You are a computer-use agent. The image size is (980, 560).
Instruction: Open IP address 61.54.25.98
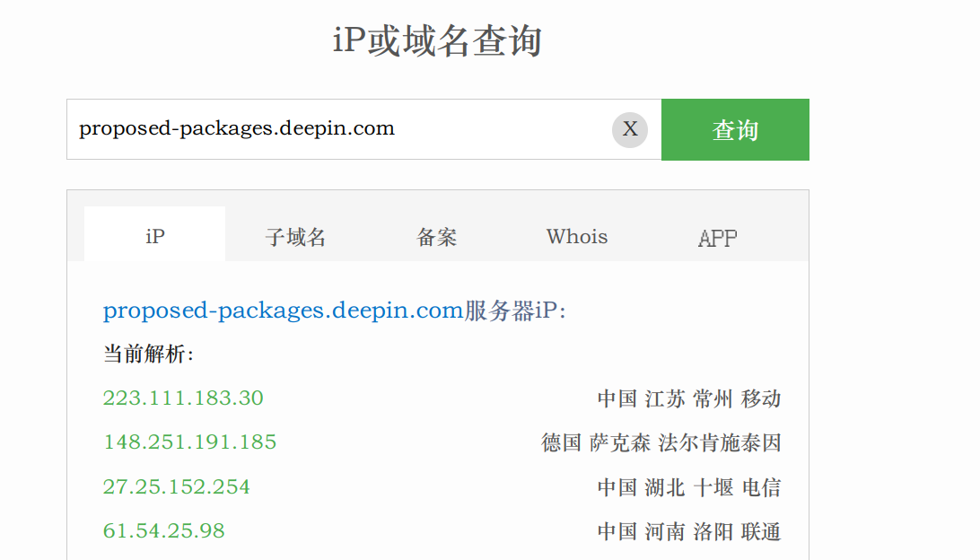point(163,531)
